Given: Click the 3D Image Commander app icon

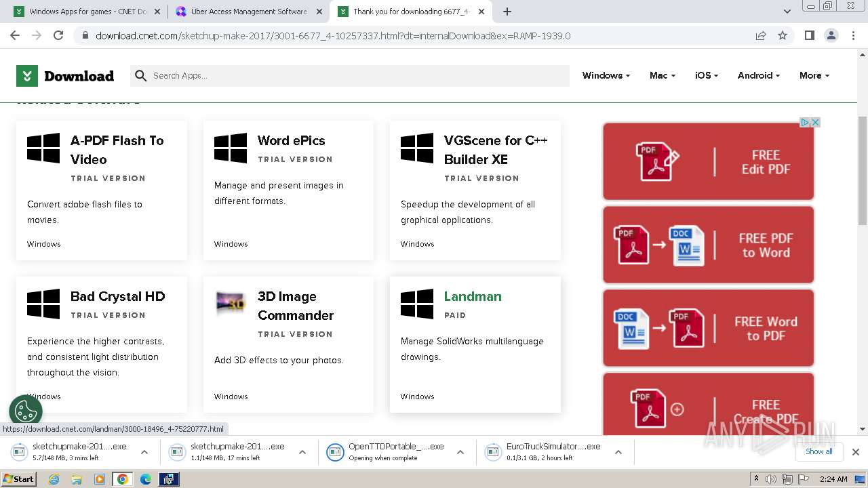Looking at the screenshot, I should pos(231,303).
